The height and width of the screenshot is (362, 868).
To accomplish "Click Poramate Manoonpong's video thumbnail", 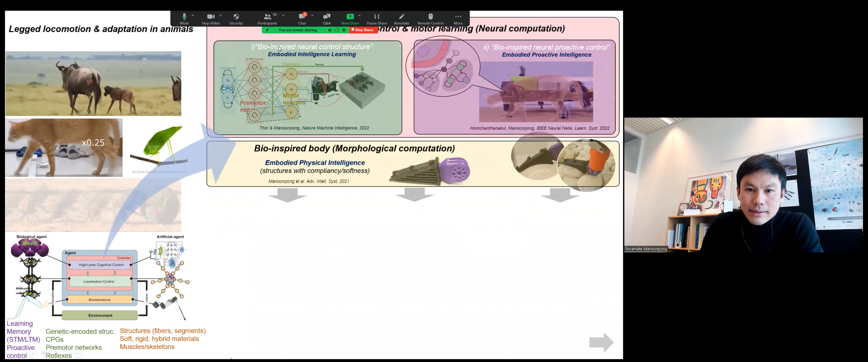I will pyautogui.click(x=743, y=185).
